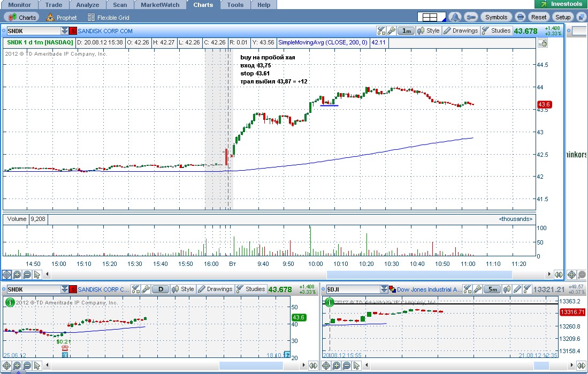Click left scroll arrow of main chart scrollbar

pos(48,274)
